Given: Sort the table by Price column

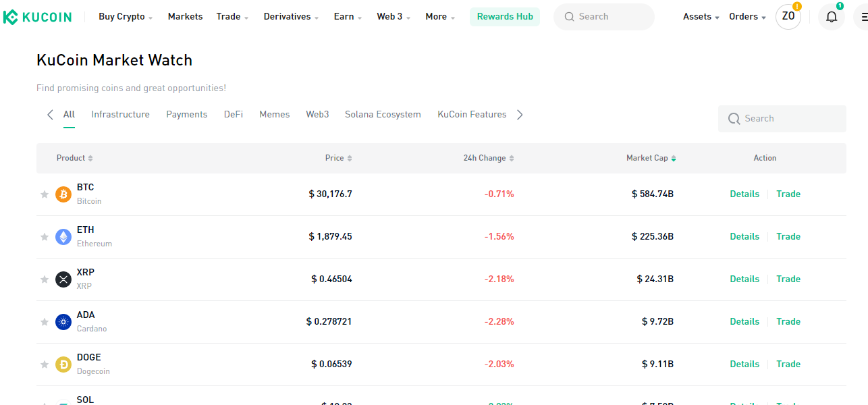Looking at the screenshot, I should 338,158.
